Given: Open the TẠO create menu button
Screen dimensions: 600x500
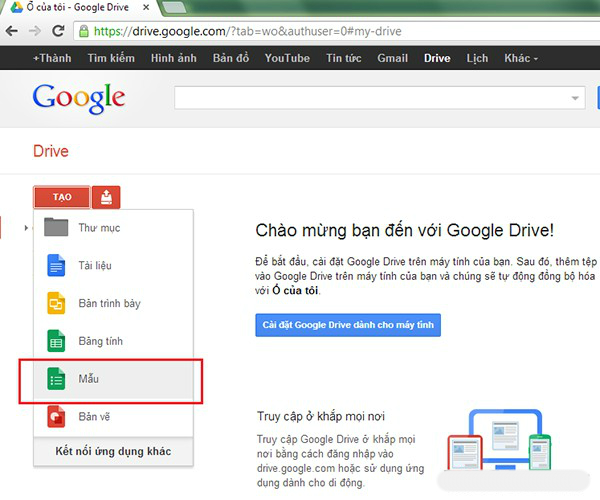Looking at the screenshot, I should coord(62,197).
